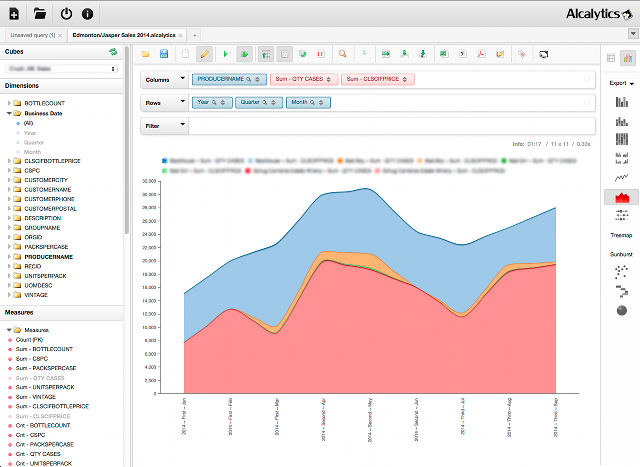This screenshot has width=640, height=467.
Task: Expand the BOTTLECOUNT dimension
Action: 9,103
